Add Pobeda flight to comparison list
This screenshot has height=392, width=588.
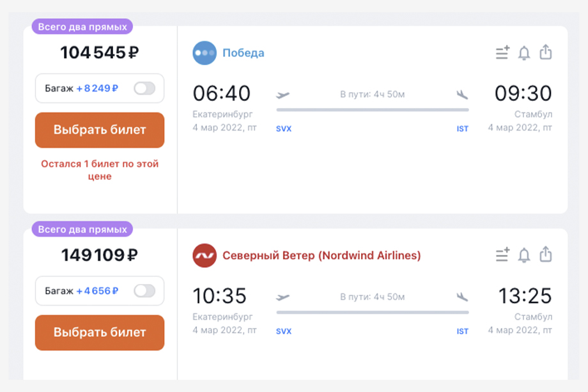click(502, 53)
